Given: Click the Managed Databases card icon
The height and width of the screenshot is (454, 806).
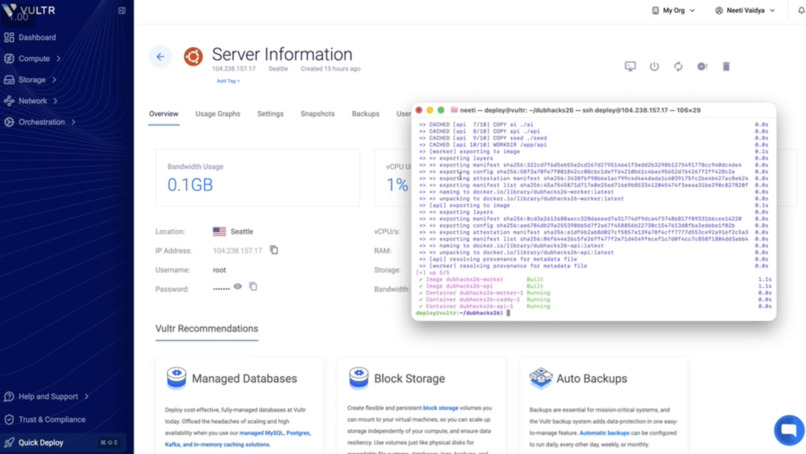Looking at the screenshot, I should [176, 378].
